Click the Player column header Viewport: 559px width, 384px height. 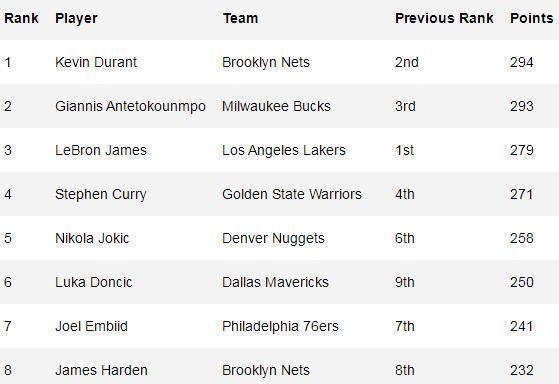click(76, 19)
